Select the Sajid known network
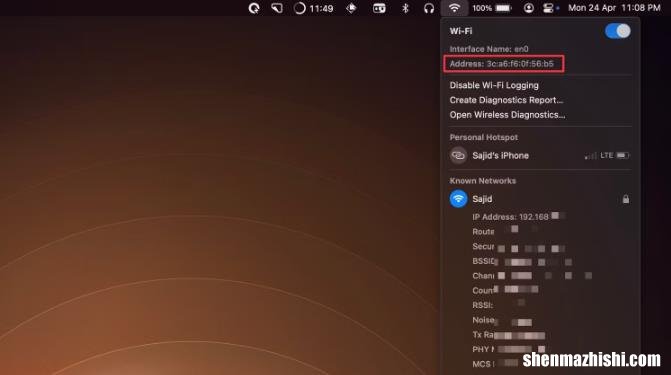The image size is (671, 375). [x=540, y=199]
